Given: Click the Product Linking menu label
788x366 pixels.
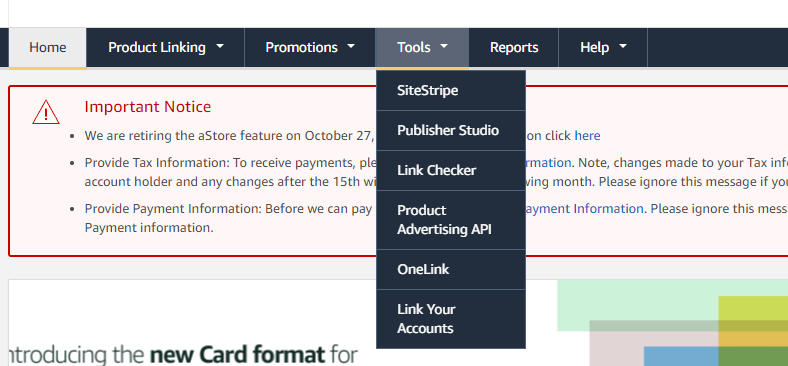Looking at the screenshot, I should tap(157, 47).
